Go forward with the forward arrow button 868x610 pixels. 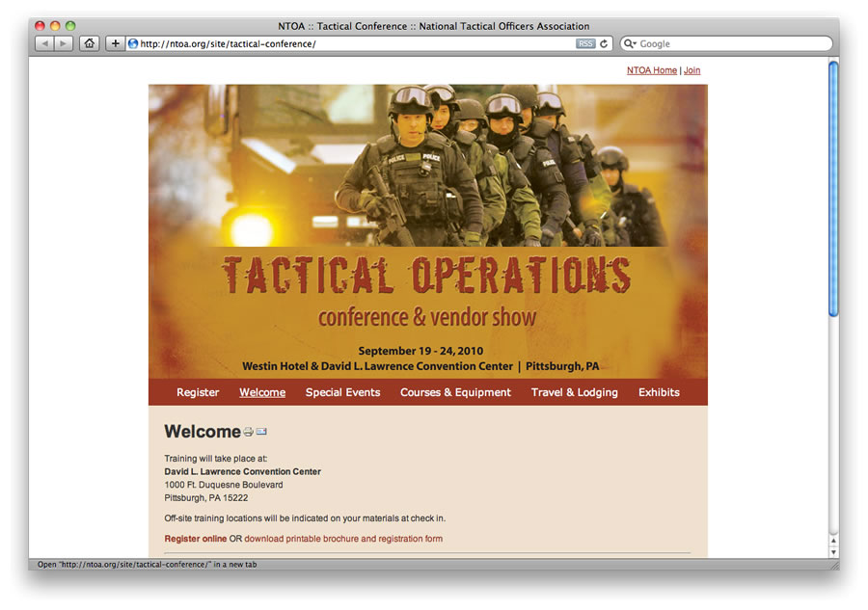(x=64, y=43)
